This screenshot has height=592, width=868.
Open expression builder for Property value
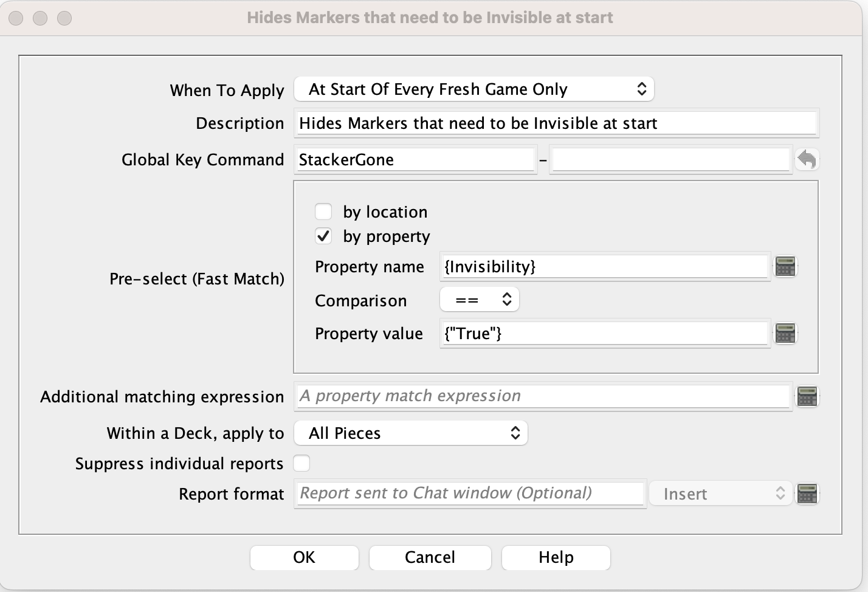coord(785,334)
